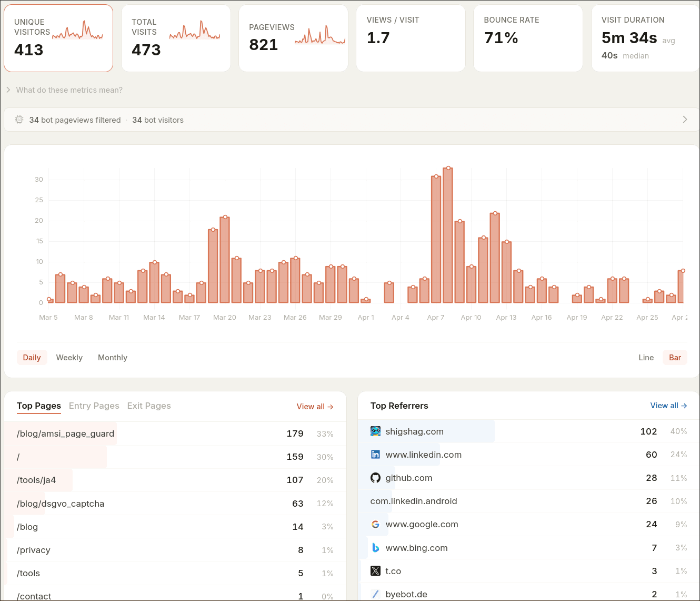Switch to Monthly interval
Image resolution: width=700 pixels, height=601 pixels.
[x=113, y=358]
